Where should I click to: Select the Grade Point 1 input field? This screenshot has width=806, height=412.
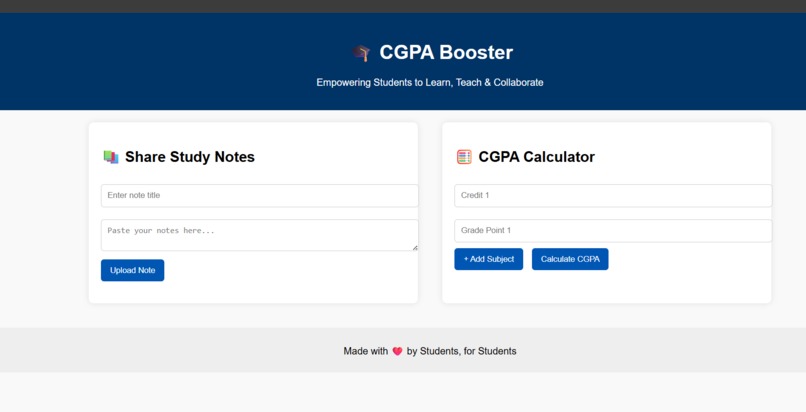(x=613, y=231)
